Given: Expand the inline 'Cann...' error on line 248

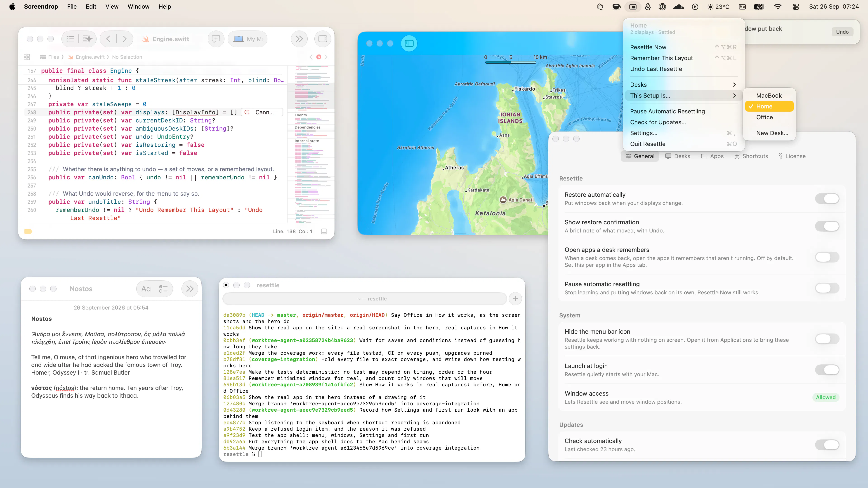Looking at the screenshot, I should [x=262, y=113].
